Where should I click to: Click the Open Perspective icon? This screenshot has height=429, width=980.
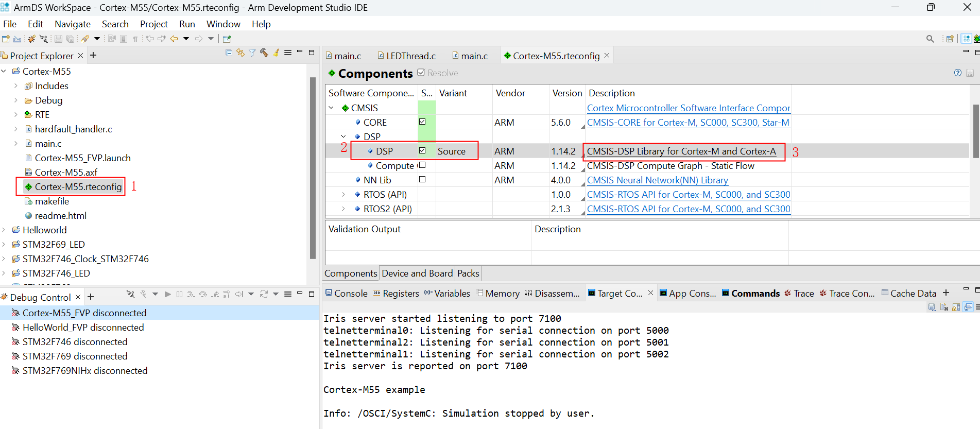pos(950,39)
